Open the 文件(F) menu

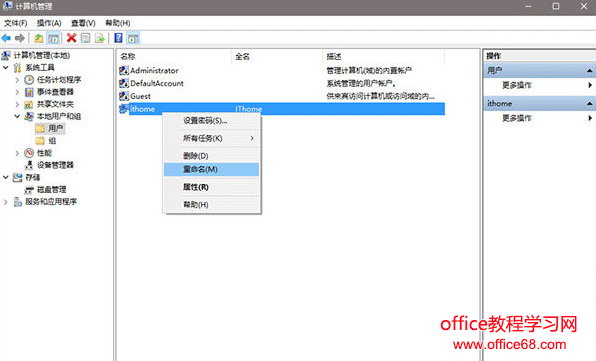(16, 23)
